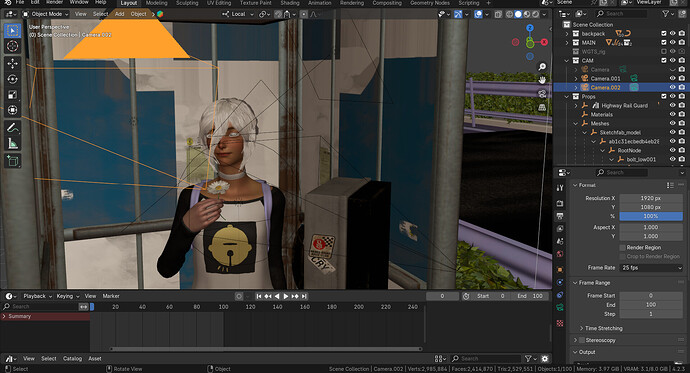690x373 pixels.
Task: Activate the 3D Cursor tool
Action: click(12, 46)
